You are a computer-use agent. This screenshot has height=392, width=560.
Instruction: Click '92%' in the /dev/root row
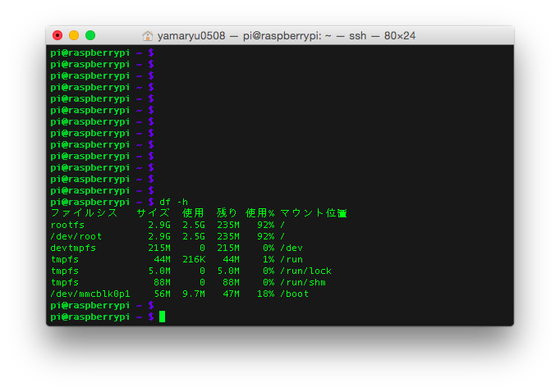click(x=266, y=236)
